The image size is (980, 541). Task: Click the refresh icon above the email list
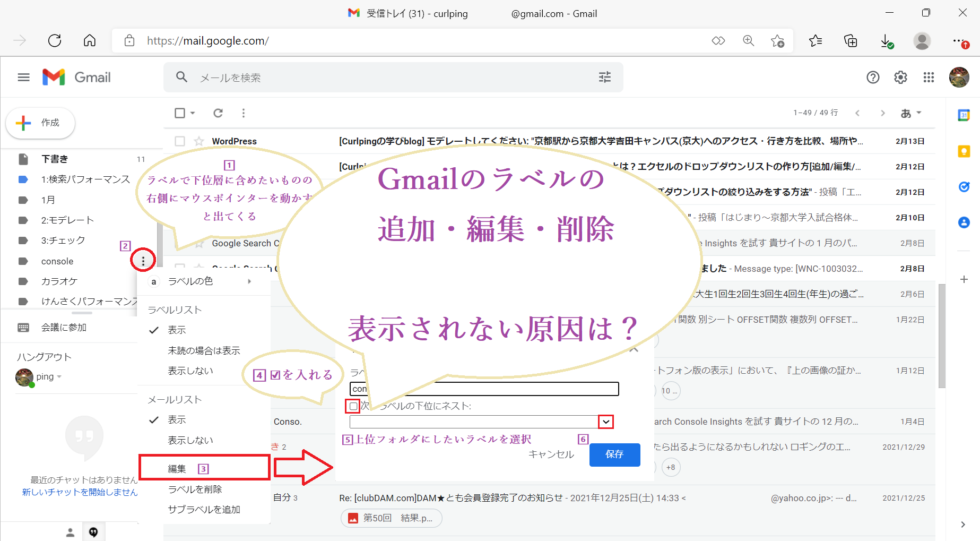[218, 113]
